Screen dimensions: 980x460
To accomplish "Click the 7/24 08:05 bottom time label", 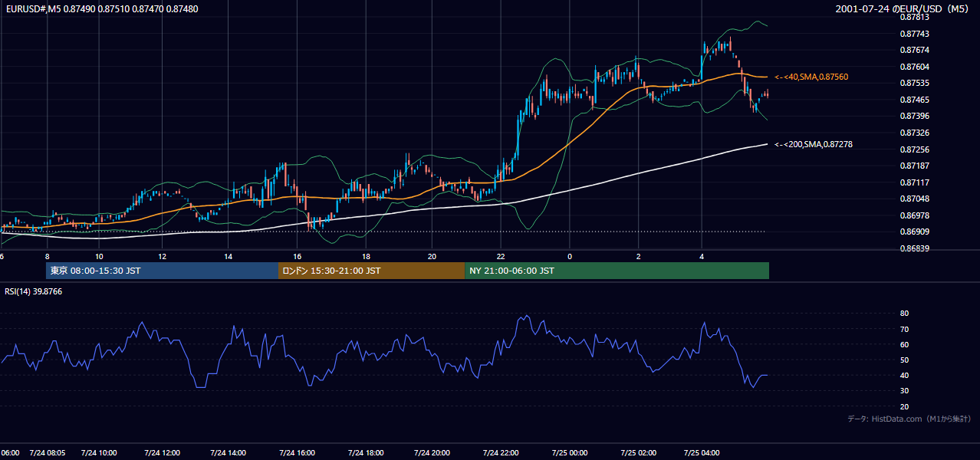I will (48, 453).
